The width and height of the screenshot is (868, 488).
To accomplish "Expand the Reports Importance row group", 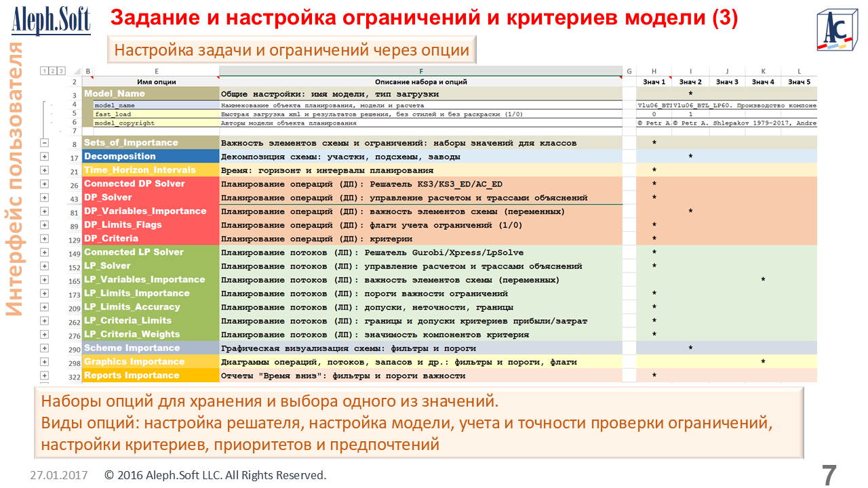I will (45, 375).
